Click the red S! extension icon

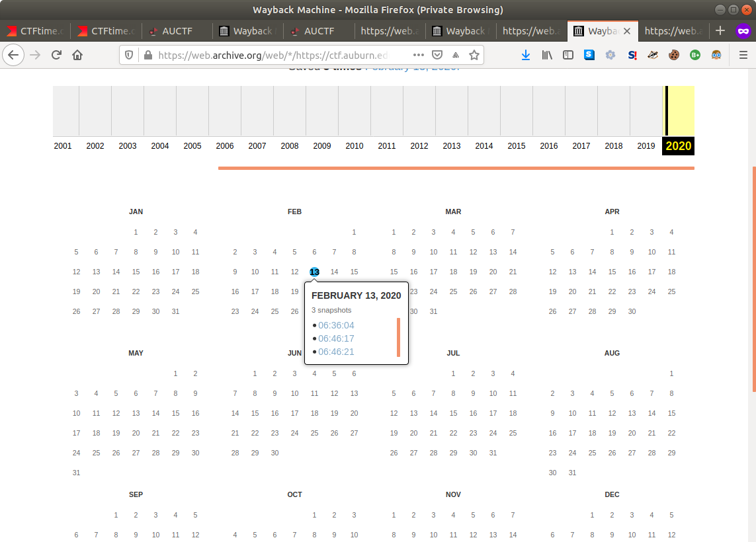[632, 55]
